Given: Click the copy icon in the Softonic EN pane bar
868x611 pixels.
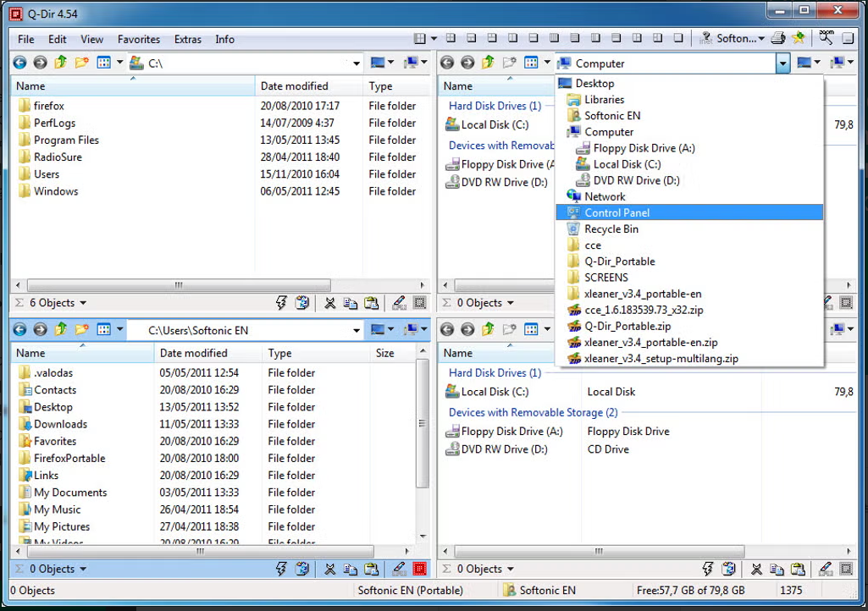Looking at the screenshot, I should 350,569.
